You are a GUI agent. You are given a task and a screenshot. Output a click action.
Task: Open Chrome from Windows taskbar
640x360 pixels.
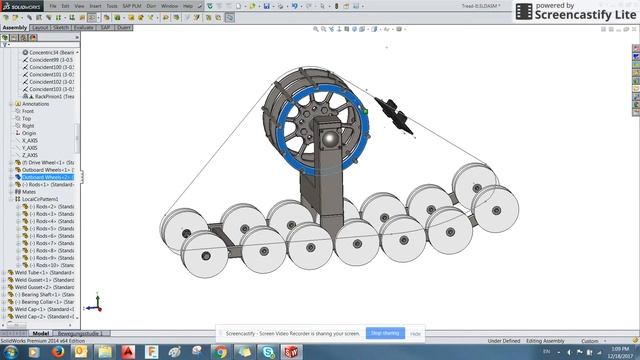click(x=220, y=352)
